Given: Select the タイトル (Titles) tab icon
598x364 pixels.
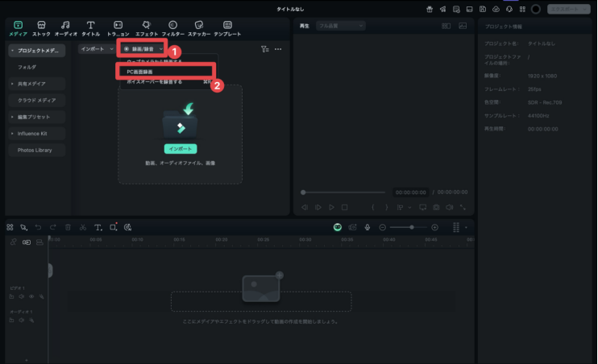Looking at the screenshot, I should coord(90,29).
